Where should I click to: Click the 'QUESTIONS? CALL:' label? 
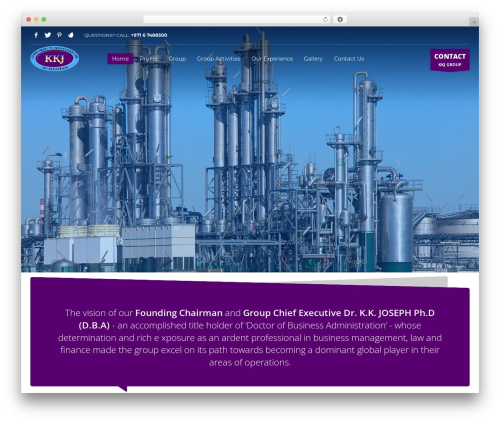106,35
